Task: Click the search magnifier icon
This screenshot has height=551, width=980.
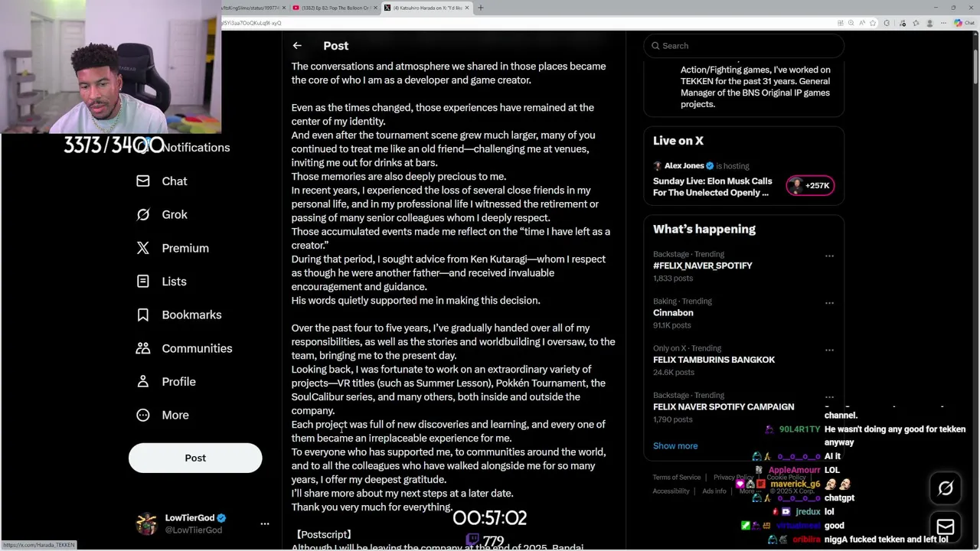Action: coord(655,46)
